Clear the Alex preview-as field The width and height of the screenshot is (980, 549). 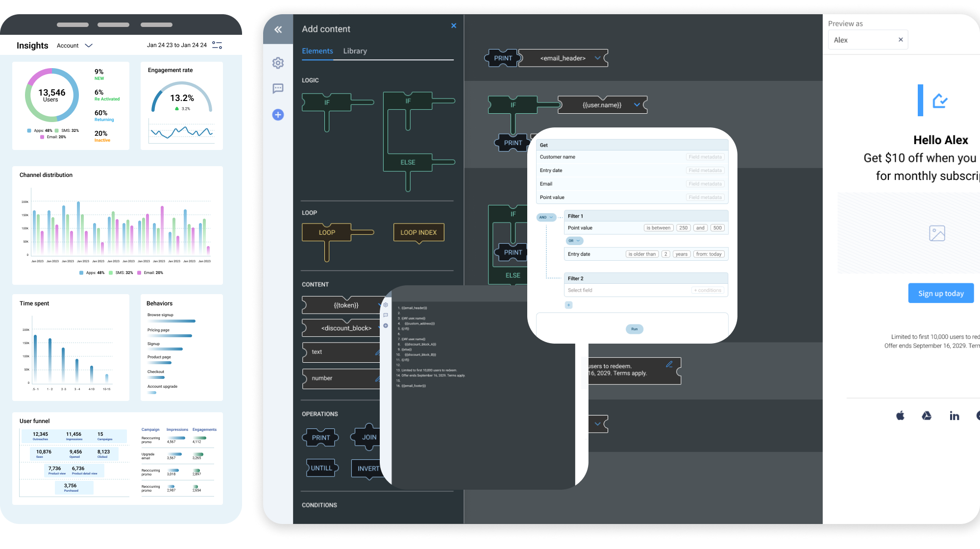pyautogui.click(x=901, y=40)
